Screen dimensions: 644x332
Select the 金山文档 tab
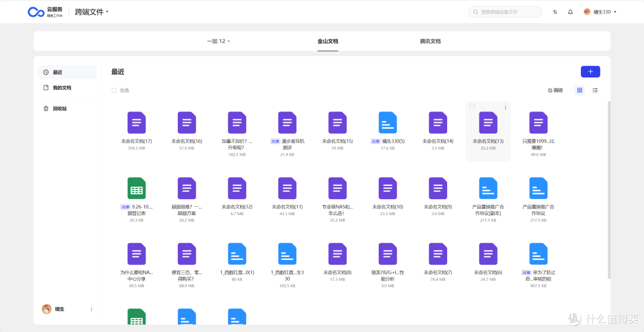[x=328, y=41]
